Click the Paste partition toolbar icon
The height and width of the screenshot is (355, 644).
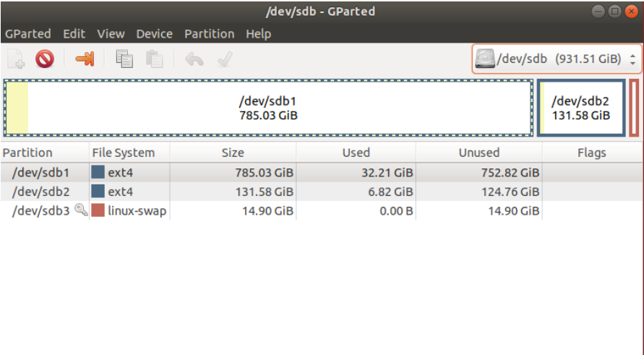154,59
